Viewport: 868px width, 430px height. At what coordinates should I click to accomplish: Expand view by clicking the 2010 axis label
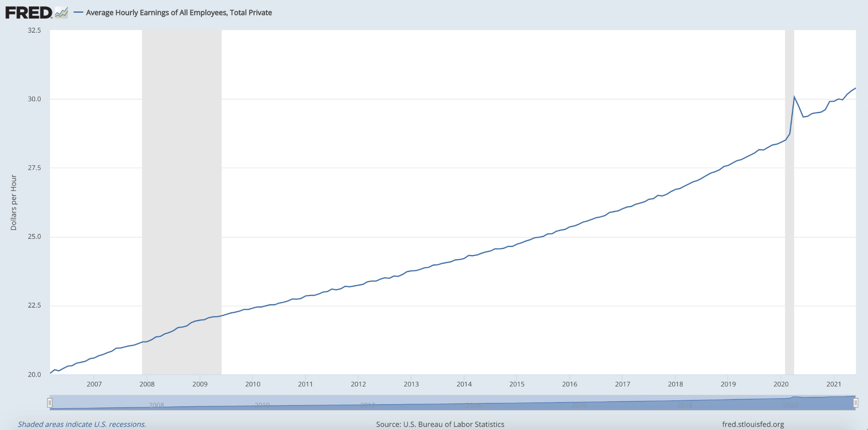253,384
